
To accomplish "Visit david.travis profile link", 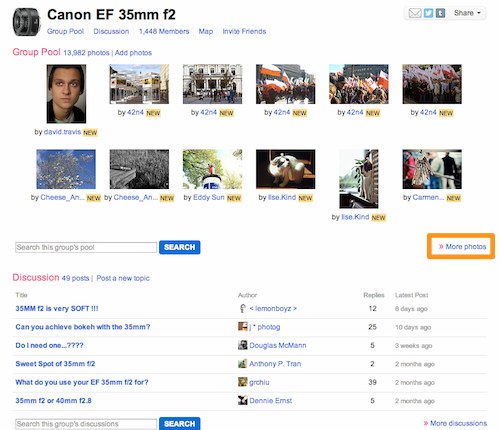I will [62, 132].
